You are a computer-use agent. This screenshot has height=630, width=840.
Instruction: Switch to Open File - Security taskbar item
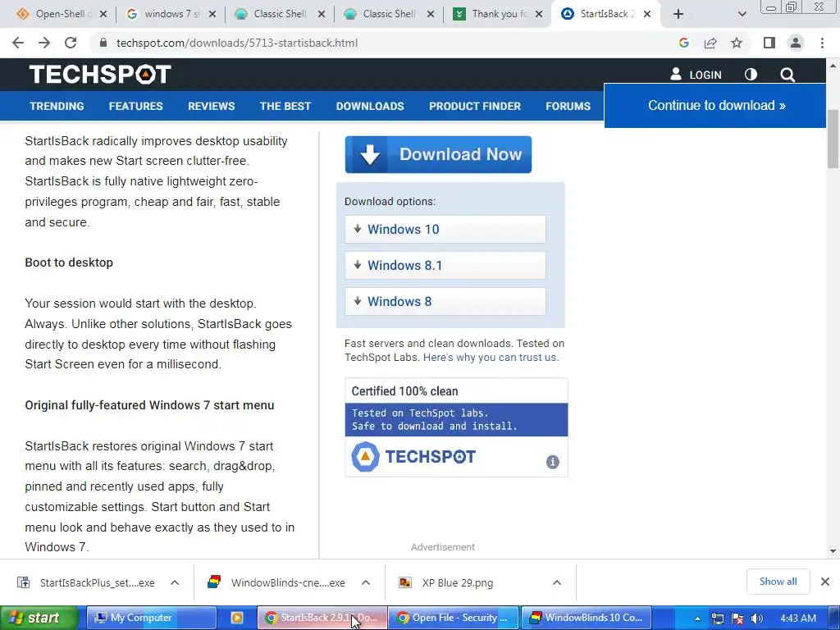[x=453, y=618]
